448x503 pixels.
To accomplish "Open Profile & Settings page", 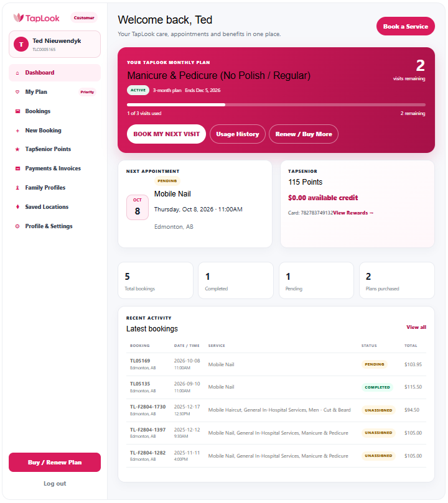I will [55, 226].
